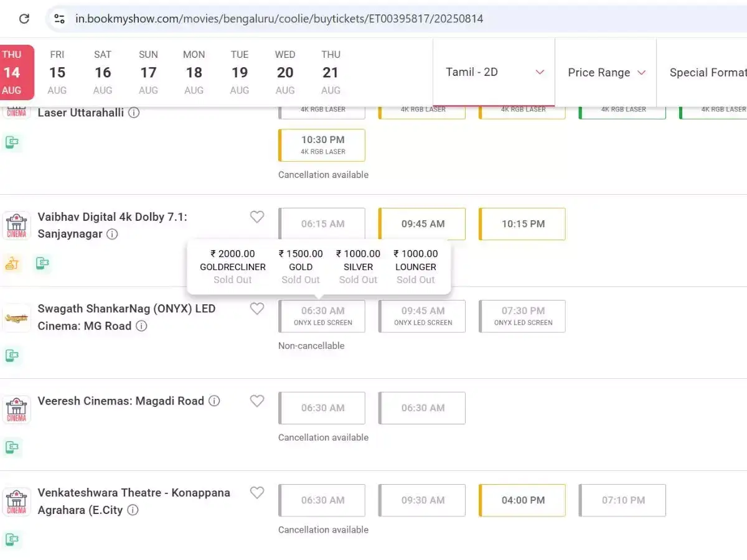Select Friday 15 Aug date tab
The image size is (747, 560).
[x=57, y=72]
